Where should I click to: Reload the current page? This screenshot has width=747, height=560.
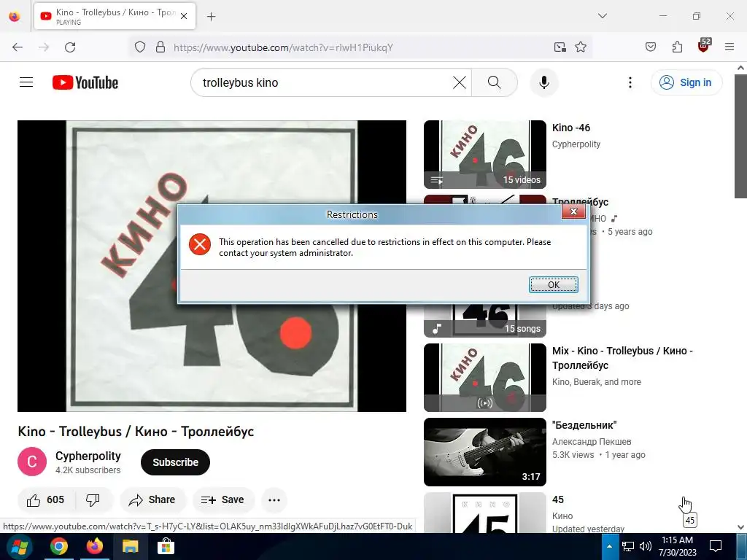(70, 47)
